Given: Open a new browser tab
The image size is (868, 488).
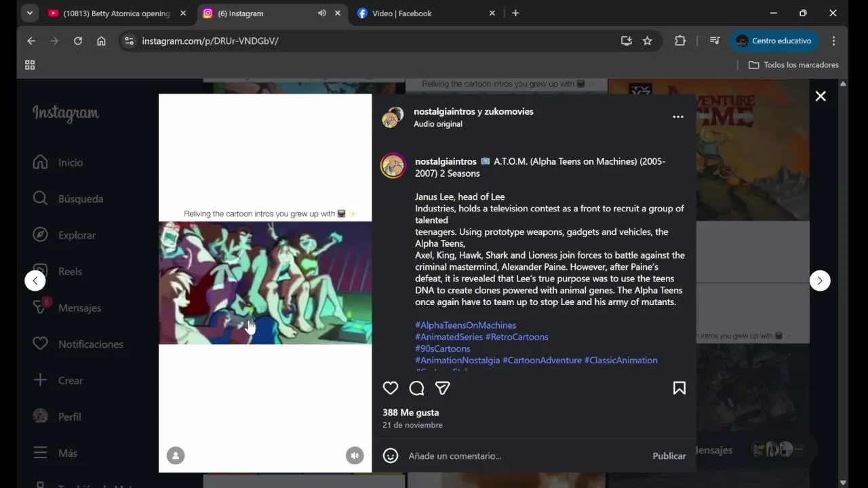Looking at the screenshot, I should [x=515, y=14].
